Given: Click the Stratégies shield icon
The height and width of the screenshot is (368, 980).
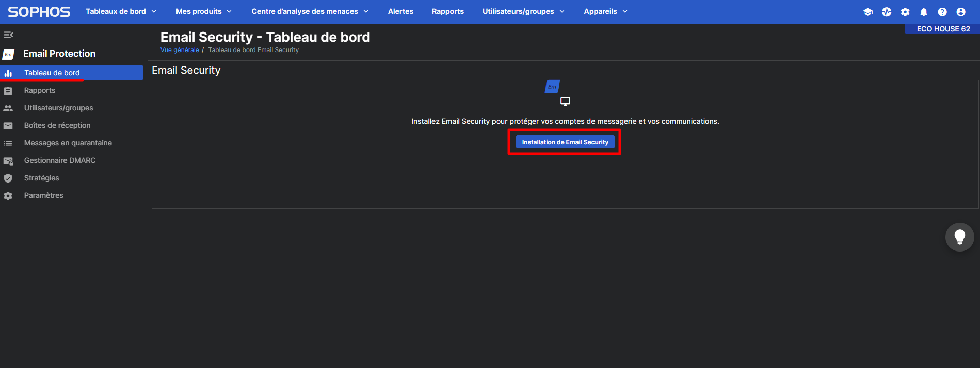Looking at the screenshot, I should tap(8, 178).
